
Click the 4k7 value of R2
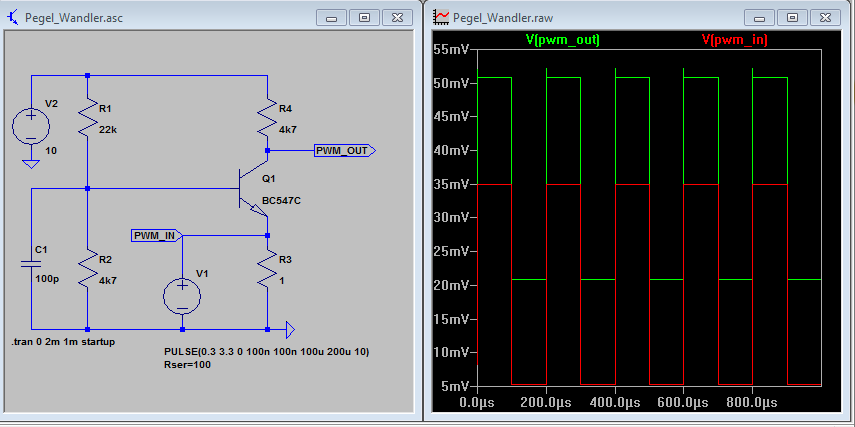(107, 280)
